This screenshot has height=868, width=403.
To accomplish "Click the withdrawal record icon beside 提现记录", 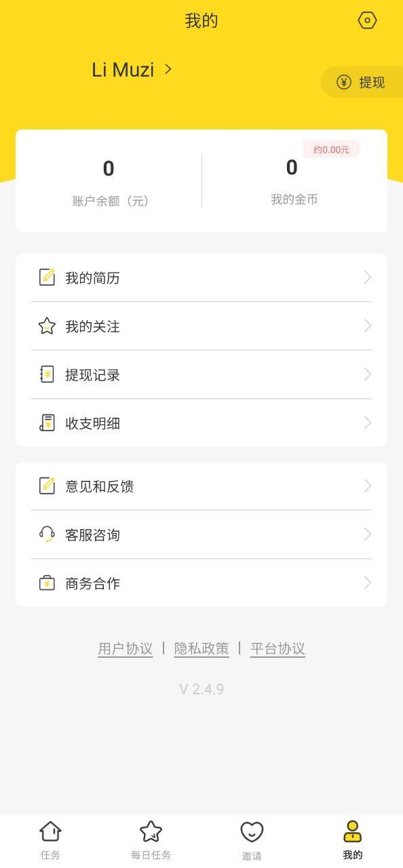I will pos(47,374).
